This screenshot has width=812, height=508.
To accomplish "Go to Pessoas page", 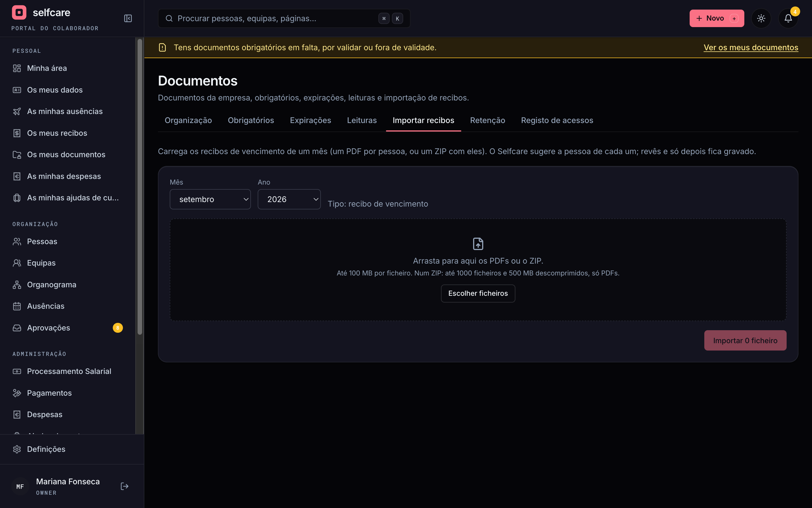I will [x=68, y=241].
